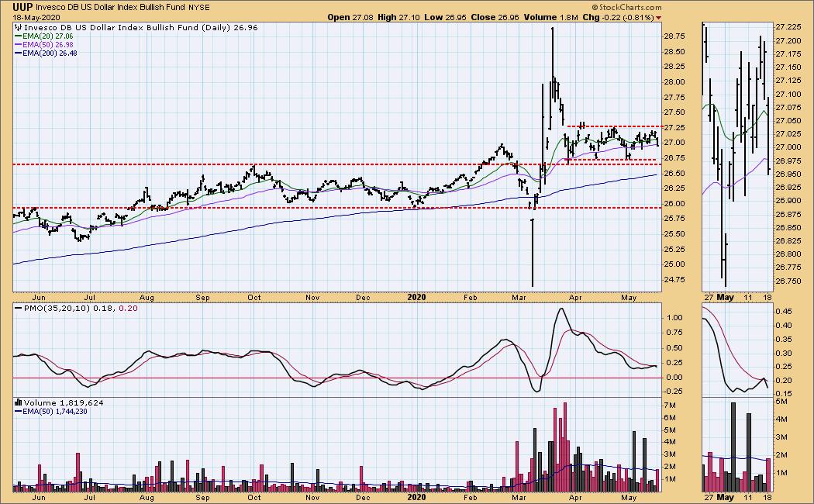Click the NYSE exchange label

pos(200,8)
